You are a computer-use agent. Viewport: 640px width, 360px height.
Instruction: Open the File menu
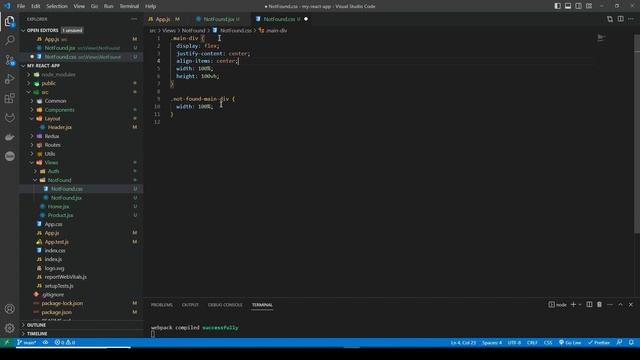20,6
